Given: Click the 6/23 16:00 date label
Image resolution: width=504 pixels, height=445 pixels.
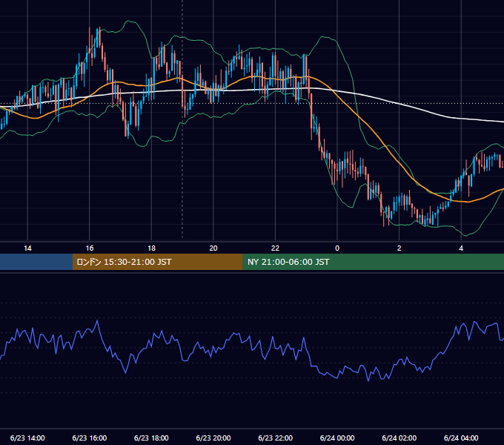Looking at the screenshot, I should point(90,438).
